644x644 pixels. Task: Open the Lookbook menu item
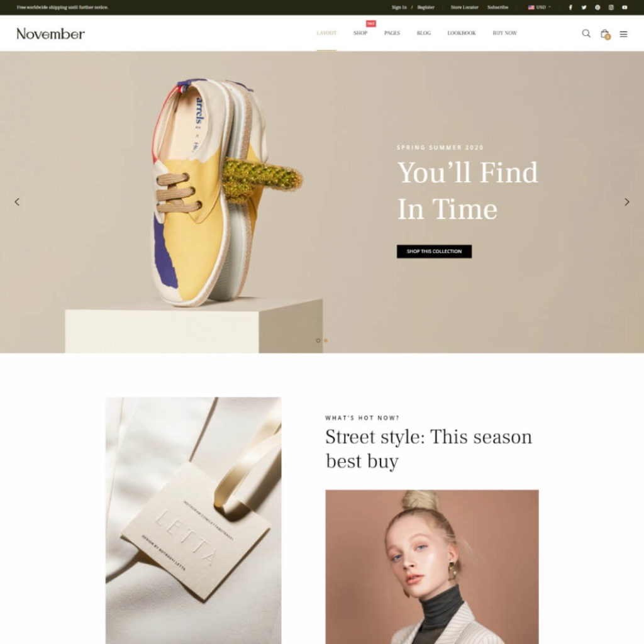coord(461,33)
